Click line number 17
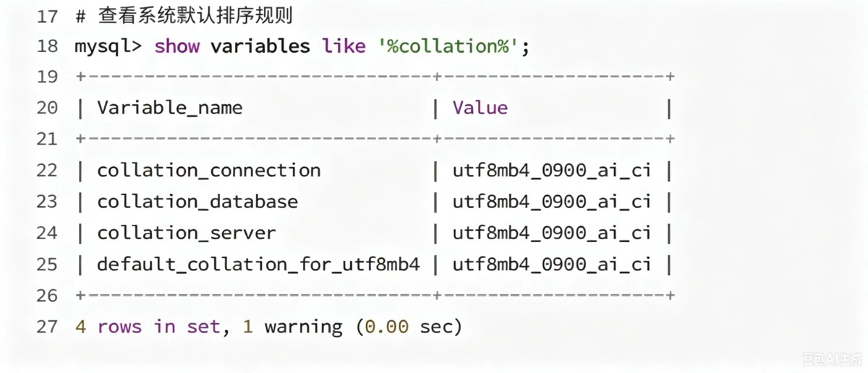Viewport: 868px width, 373px height. click(x=46, y=15)
